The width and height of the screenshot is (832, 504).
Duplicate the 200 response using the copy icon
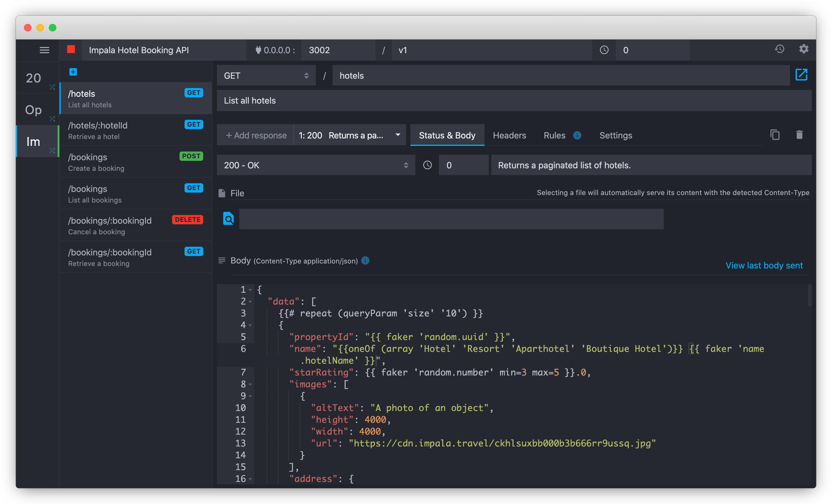point(775,135)
